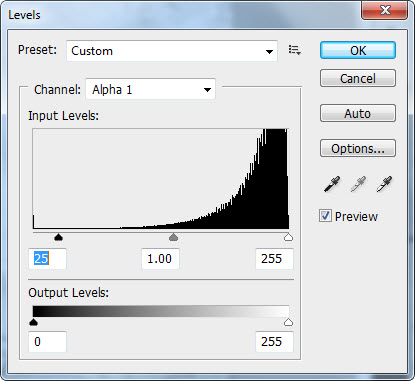Click the gamma field showing 1.00
Screen dimensions: 415x381
(160, 259)
